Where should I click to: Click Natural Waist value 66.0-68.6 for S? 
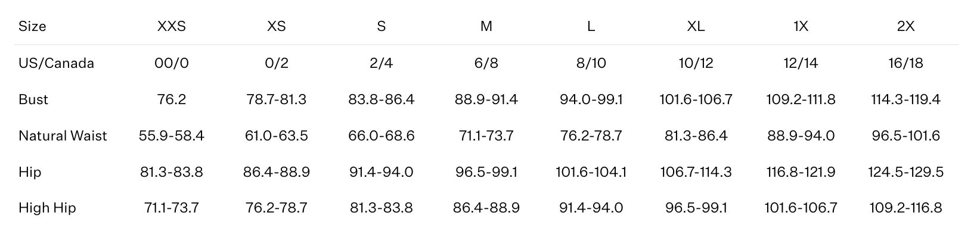pyautogui.click(x=382, y=136)
